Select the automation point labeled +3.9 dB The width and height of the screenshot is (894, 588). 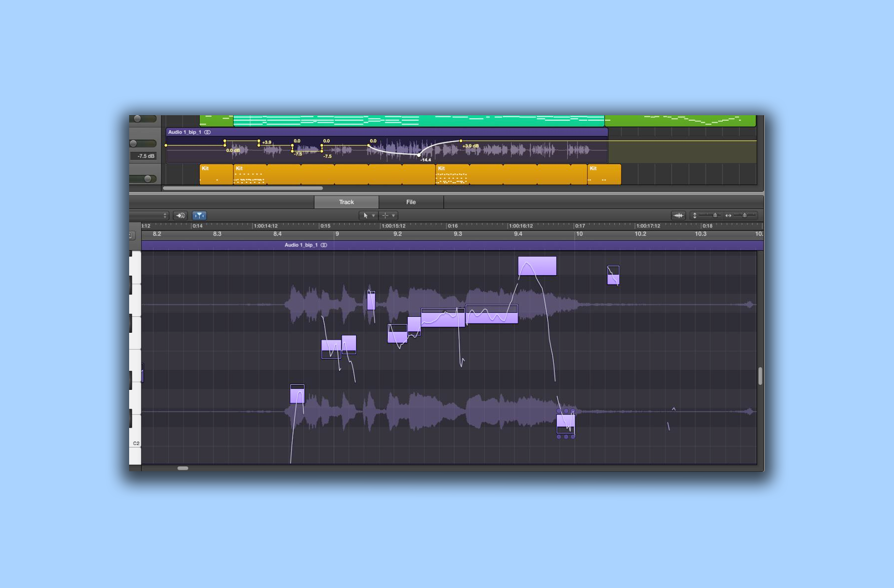461,141
